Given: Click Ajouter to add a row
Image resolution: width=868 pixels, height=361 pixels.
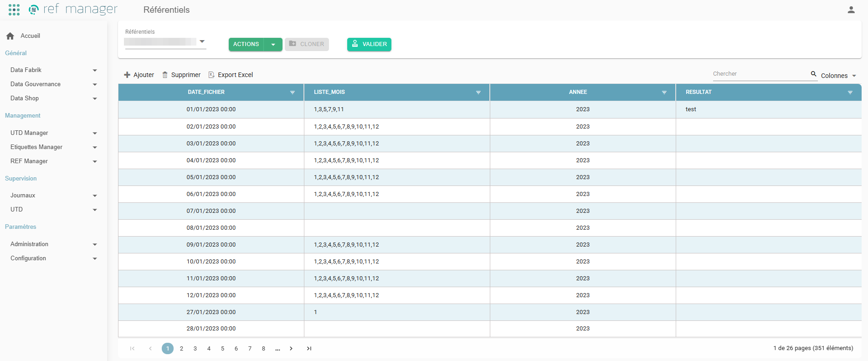Looking at the screenshot, I should coord(139,75).
